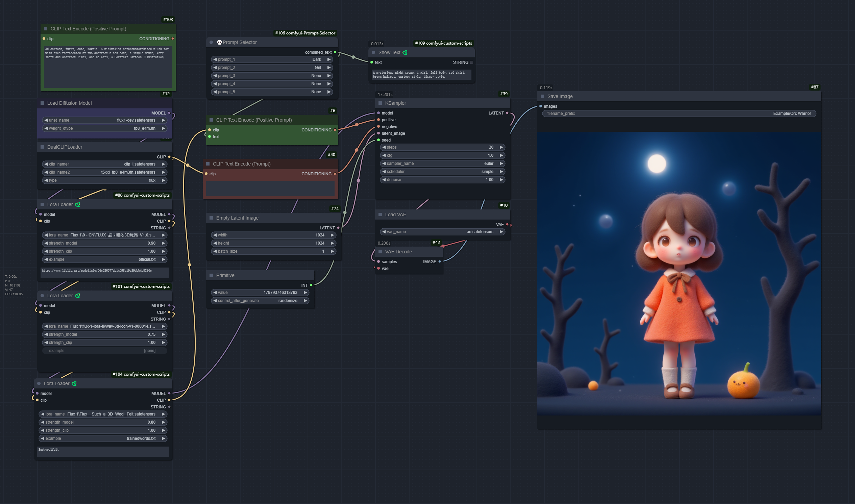This screenshot has height=504, width=855.
Task: Click the Load Diffusion Model node title
Action: point(69,103)
